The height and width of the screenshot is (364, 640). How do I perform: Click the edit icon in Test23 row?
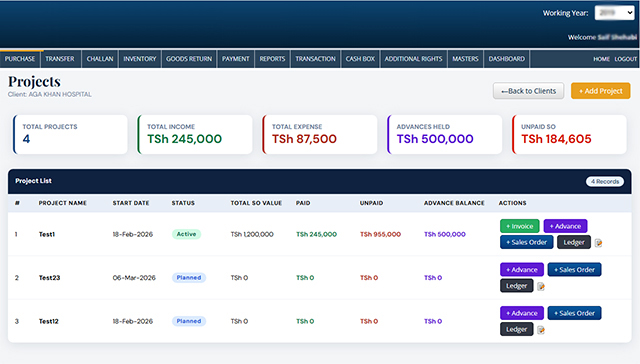[x=541, y=286]
